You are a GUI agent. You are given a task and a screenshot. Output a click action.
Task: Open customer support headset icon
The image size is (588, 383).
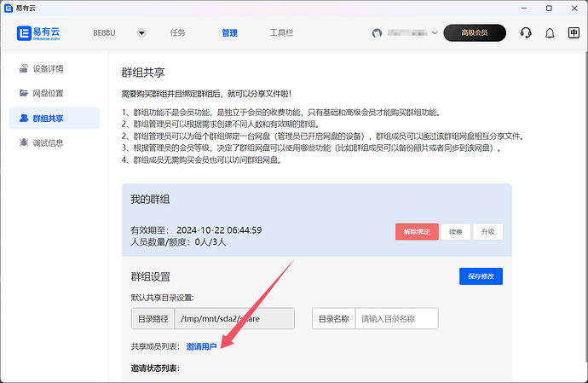526,33
